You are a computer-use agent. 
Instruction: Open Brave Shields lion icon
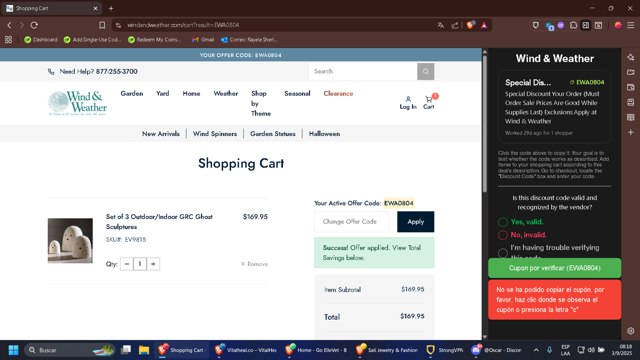[x=470, y=25]
